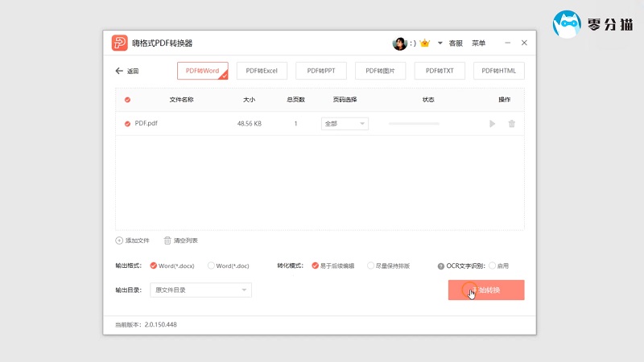Viewport: 644px width, 362px height.
Task: Click the 总页数 column header
Action: (295, 100)
